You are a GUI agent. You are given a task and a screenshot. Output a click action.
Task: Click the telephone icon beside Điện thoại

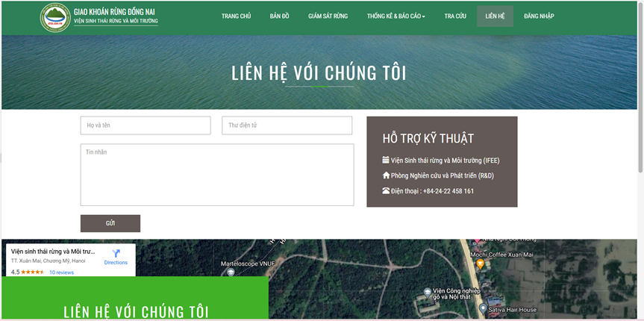[x=386, y=190]
